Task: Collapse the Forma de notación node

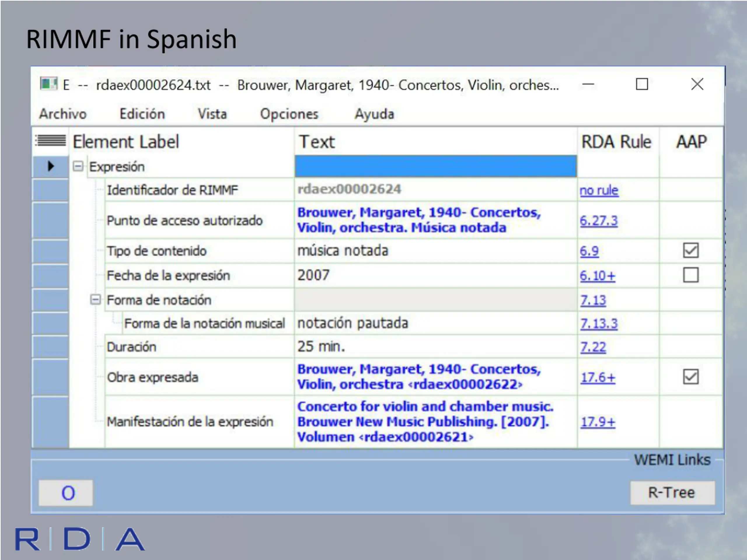Action: pos(96,300)
